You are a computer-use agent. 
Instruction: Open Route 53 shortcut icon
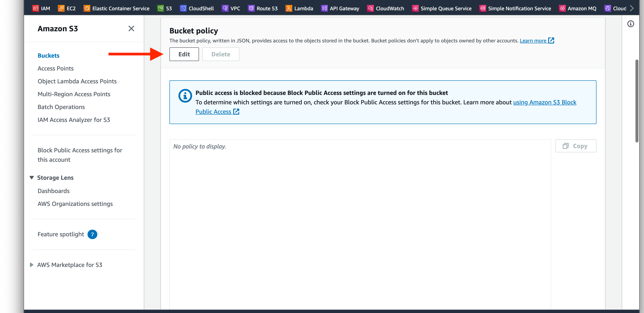tap(251, 8)
